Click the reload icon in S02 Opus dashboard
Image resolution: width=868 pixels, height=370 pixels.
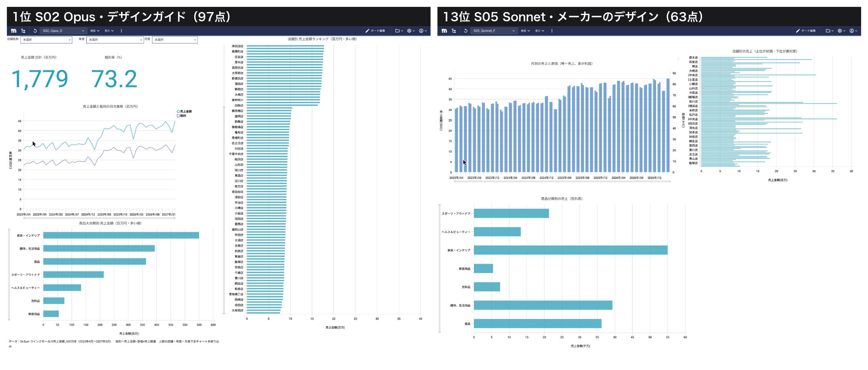point(35,31)
